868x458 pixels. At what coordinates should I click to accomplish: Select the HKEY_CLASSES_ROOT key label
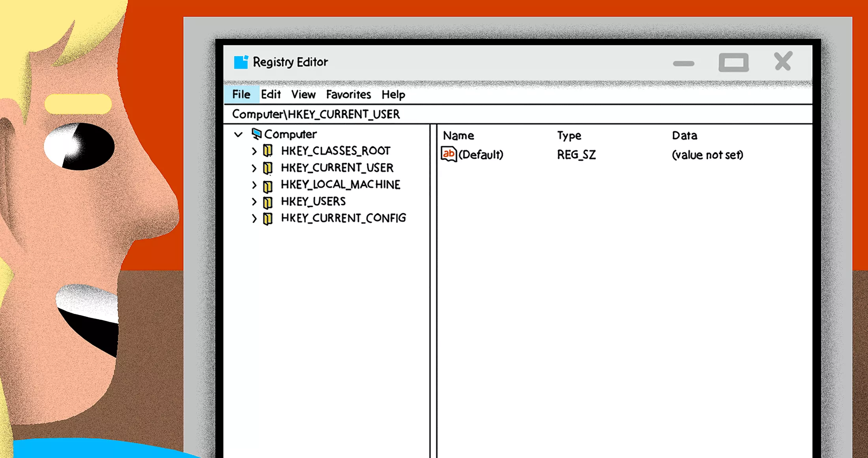[x=335, y=151]
